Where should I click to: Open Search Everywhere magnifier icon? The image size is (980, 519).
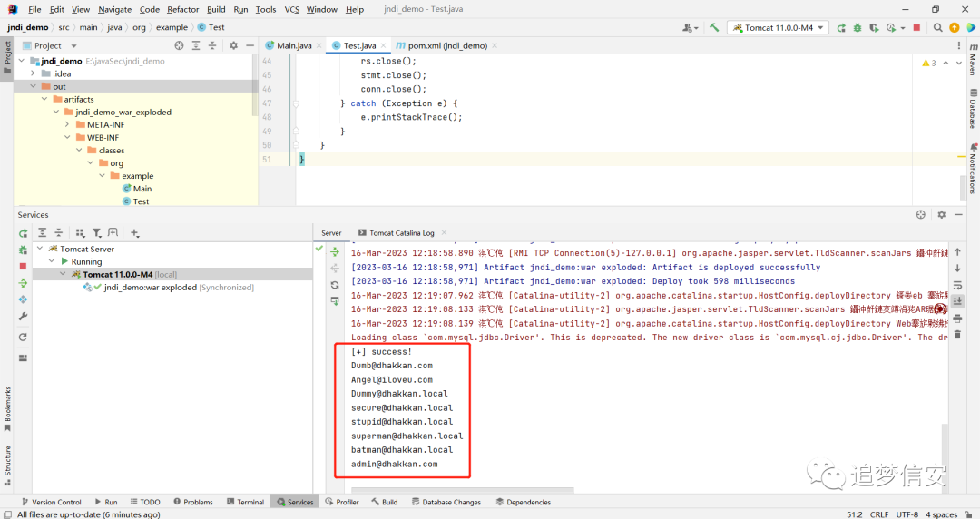click(x=937, y=27)
